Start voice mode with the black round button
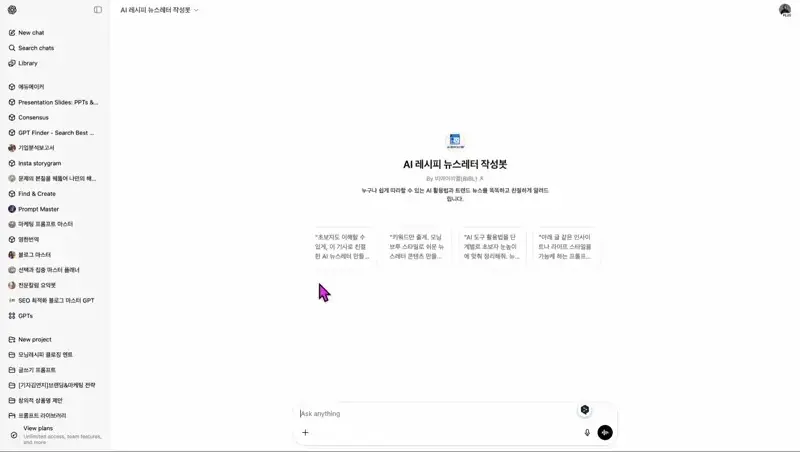 point(605,433)
